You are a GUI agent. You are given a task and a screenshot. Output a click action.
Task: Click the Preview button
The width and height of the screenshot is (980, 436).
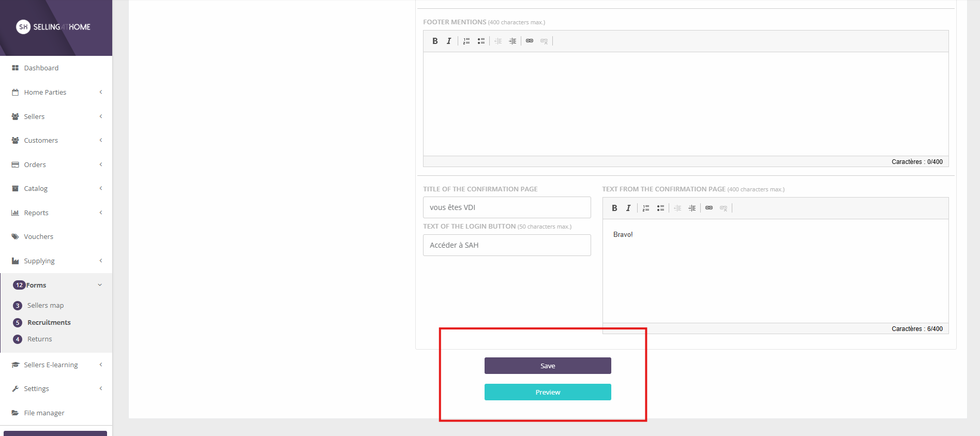[548, 392]
